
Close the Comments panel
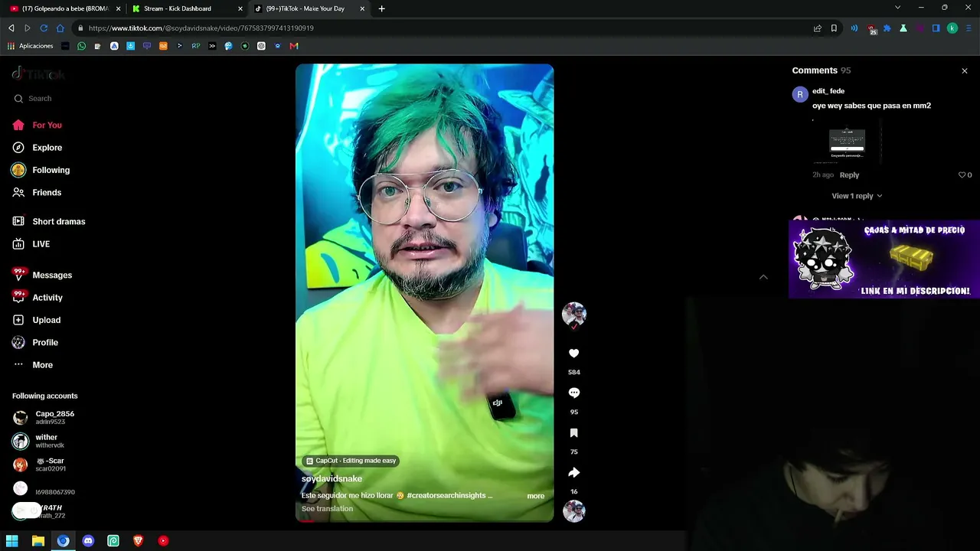[x=965, y=70]
